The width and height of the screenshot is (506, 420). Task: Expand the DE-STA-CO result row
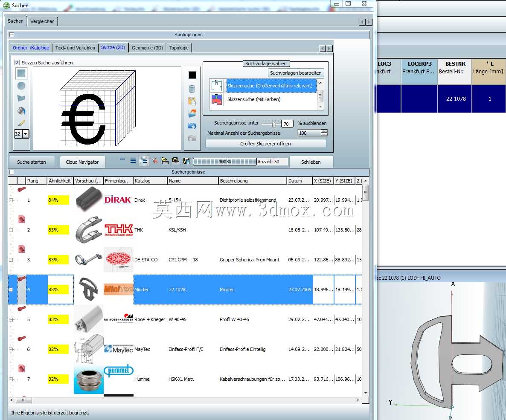click(x=11, y=260)
